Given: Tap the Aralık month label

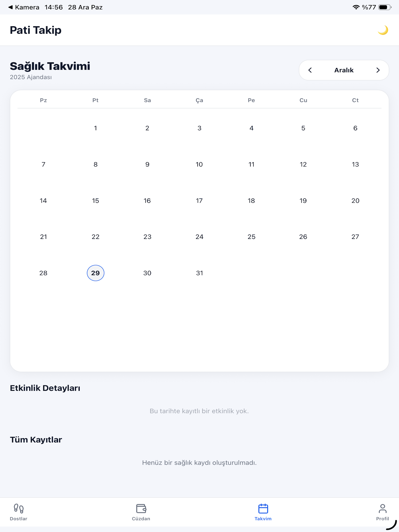Looking at the screenshot, I should pos(344,70).
